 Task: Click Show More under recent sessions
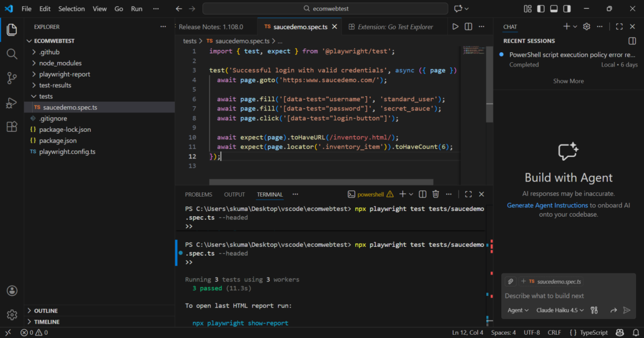pos(568,81)
